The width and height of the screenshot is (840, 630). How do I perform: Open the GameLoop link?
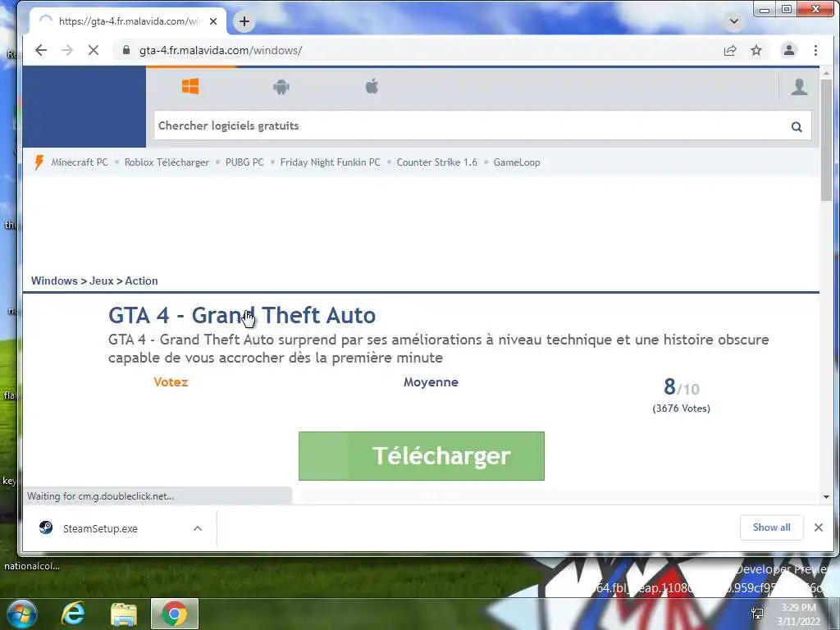(x=517, y=162)
